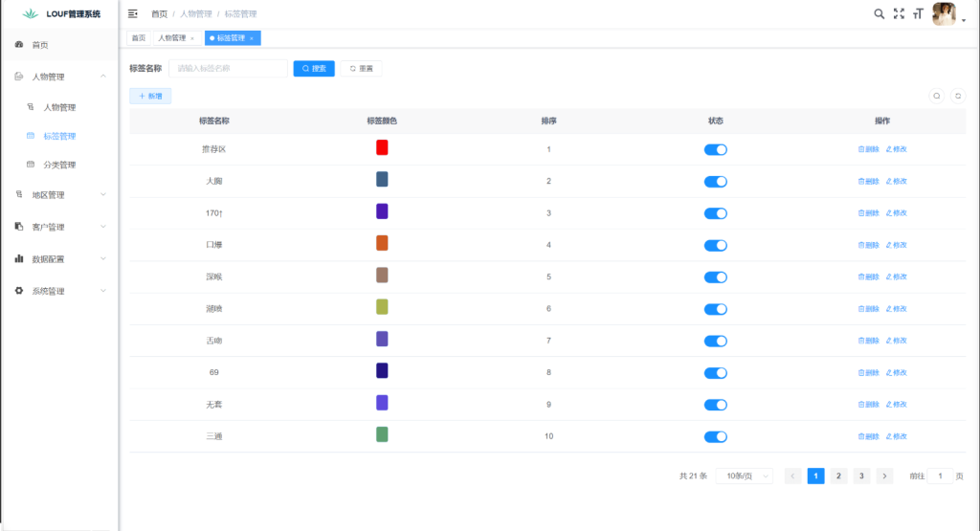Click the 重置 reset button
Screen dimensions: 980x531
click(361, 68)
